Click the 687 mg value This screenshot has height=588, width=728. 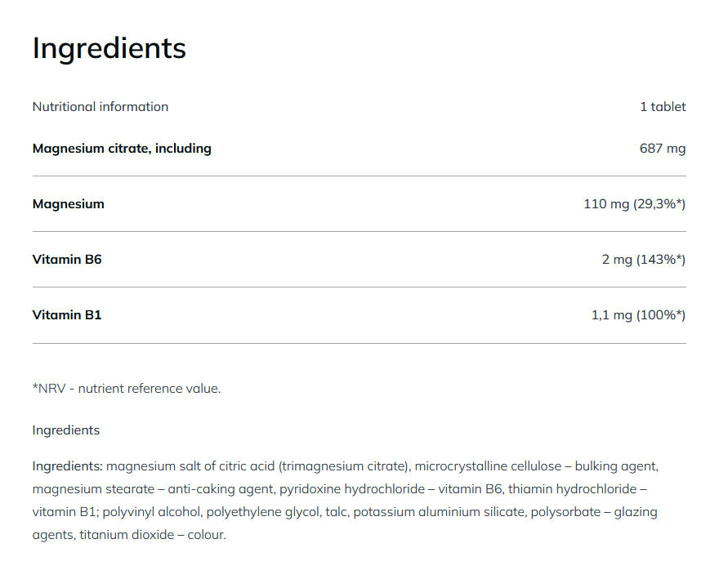click(662, 149)
